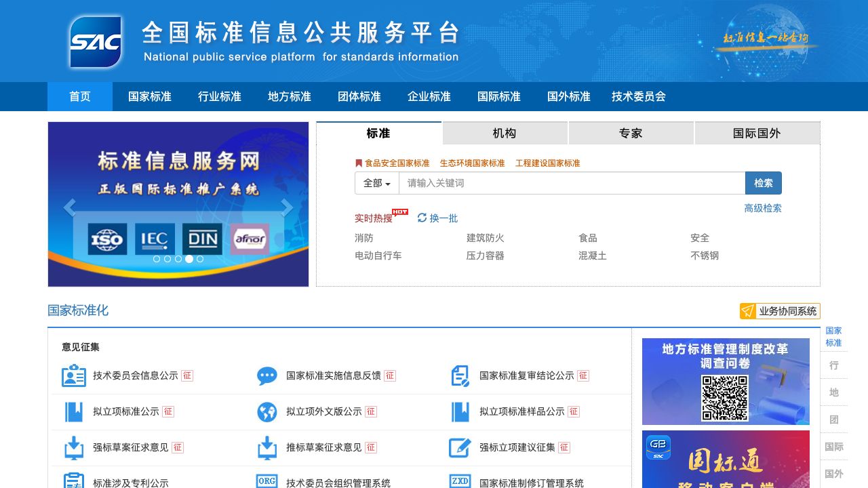The image size is (868, 488).
Task: Click the speech bubble feedback icon
Action: point(267,375)
